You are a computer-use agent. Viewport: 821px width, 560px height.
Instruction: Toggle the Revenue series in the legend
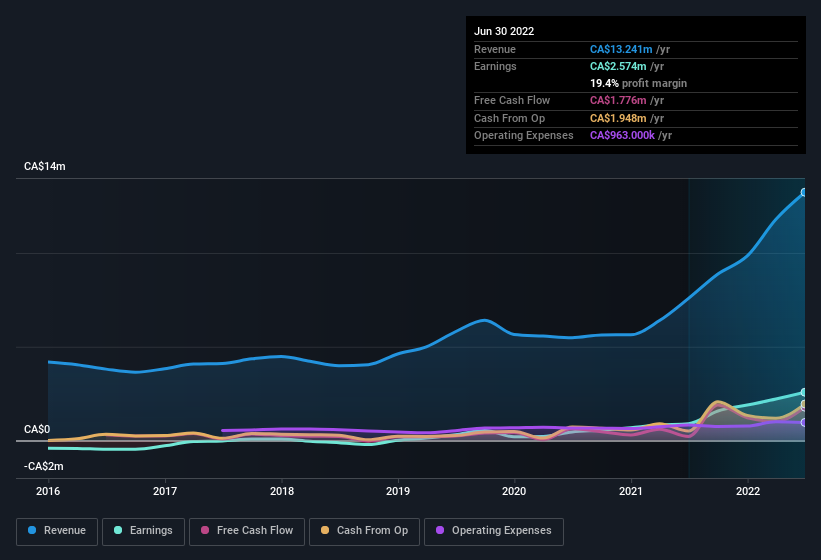coord(58,531)
